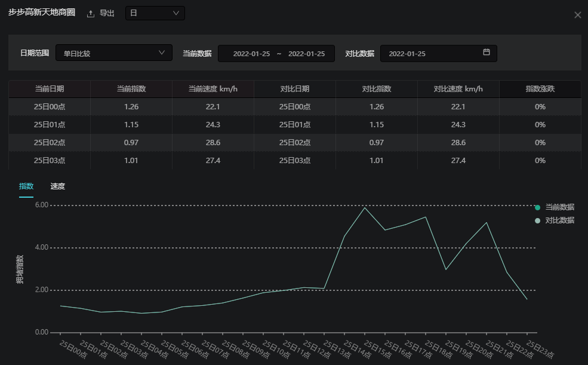Screen dimensions: 588x365
Task: Click chevron arrow of 单日比较 selector
Action: tap(162, 53)
